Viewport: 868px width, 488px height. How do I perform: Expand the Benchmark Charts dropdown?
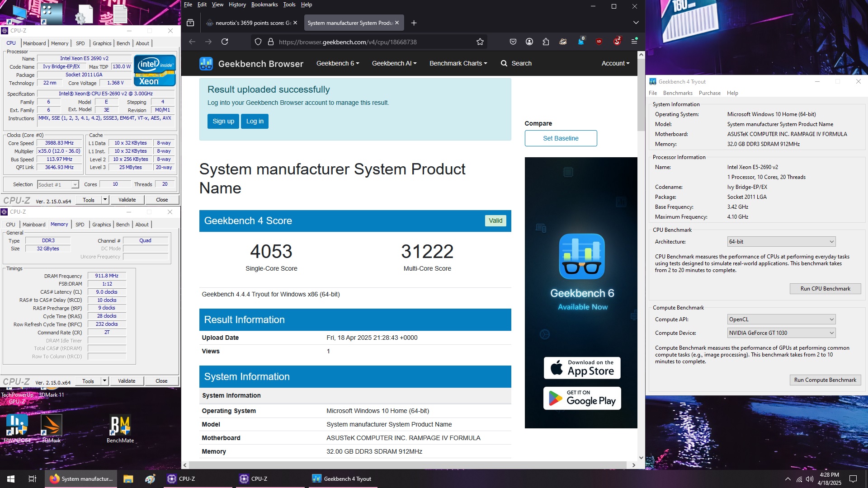click(x=458, y=63)
